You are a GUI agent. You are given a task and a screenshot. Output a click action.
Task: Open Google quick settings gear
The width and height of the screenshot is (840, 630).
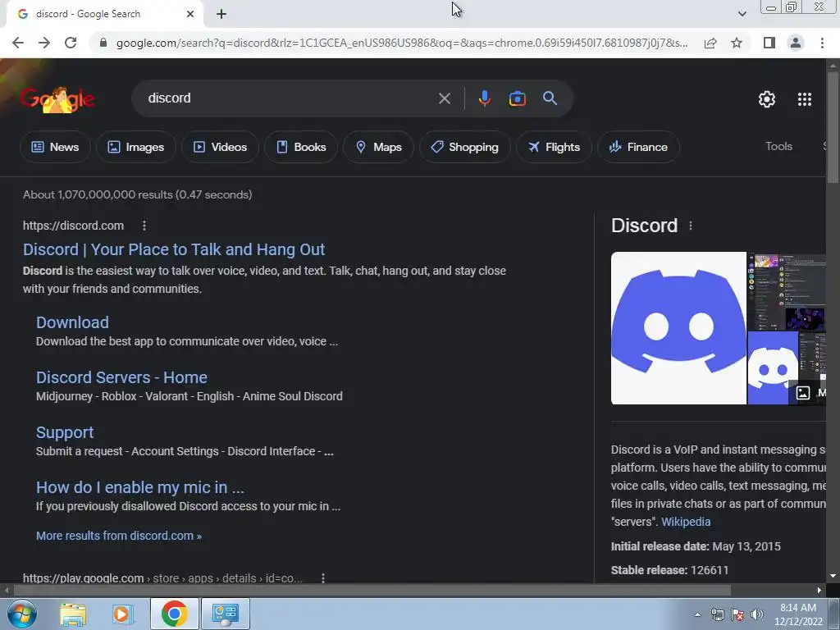point(767,99)
